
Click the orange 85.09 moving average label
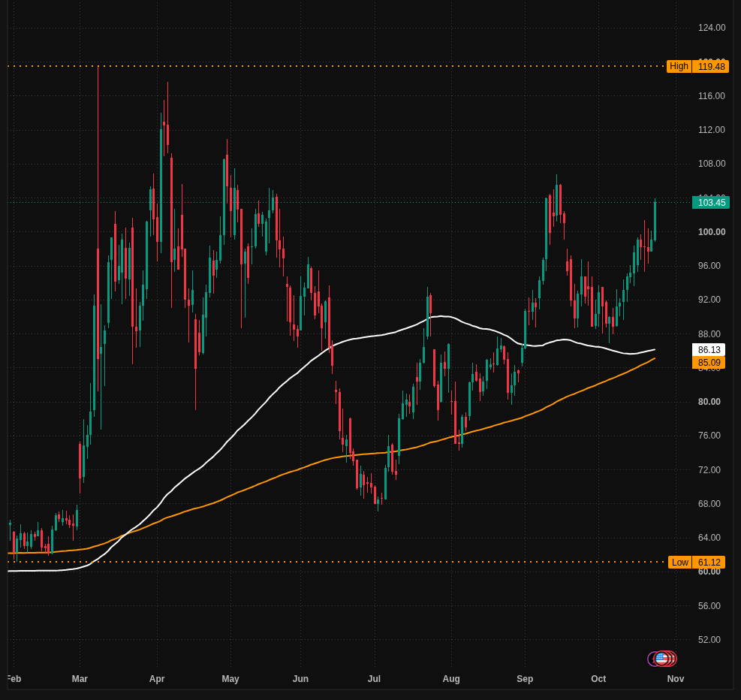point(709,363)
